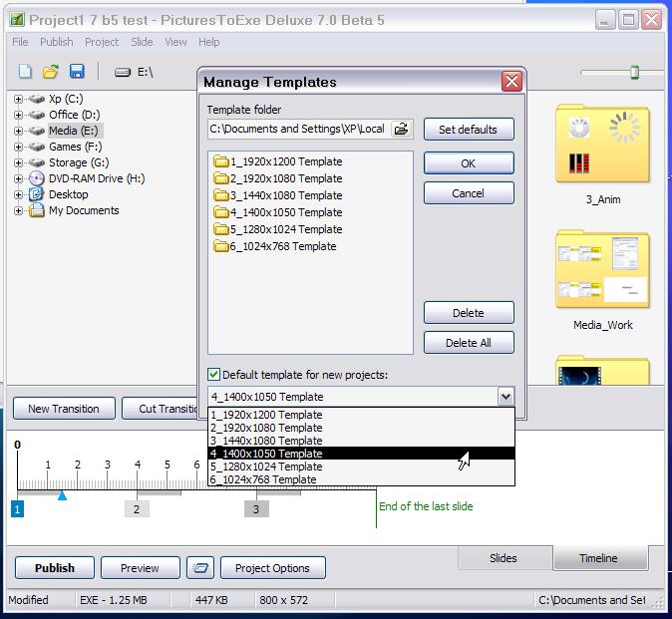Viewport: 672px width, 619px height.
Task: Select the 6_1024x768 Template folder in list
Action: tap(275, 246)
